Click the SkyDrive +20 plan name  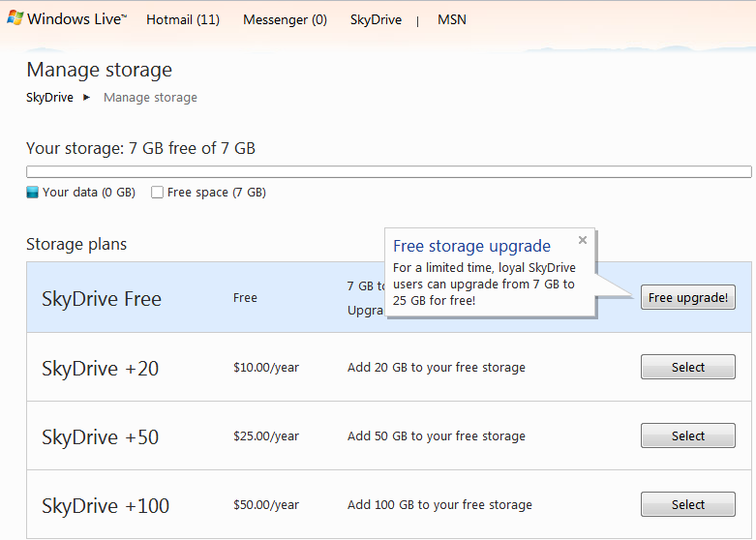click(100, 369)
